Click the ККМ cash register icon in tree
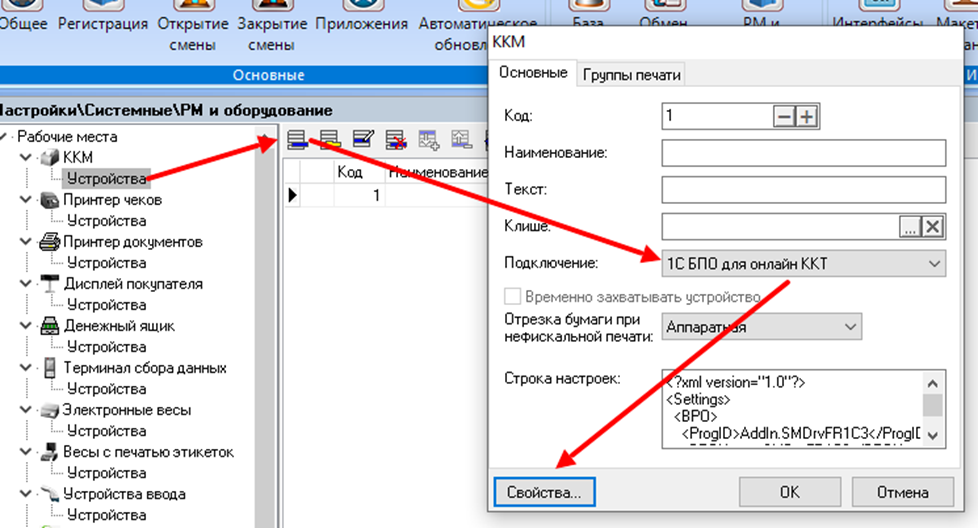Screen dimensions: 978x528 pyautogui.click(x=50, y=158)
